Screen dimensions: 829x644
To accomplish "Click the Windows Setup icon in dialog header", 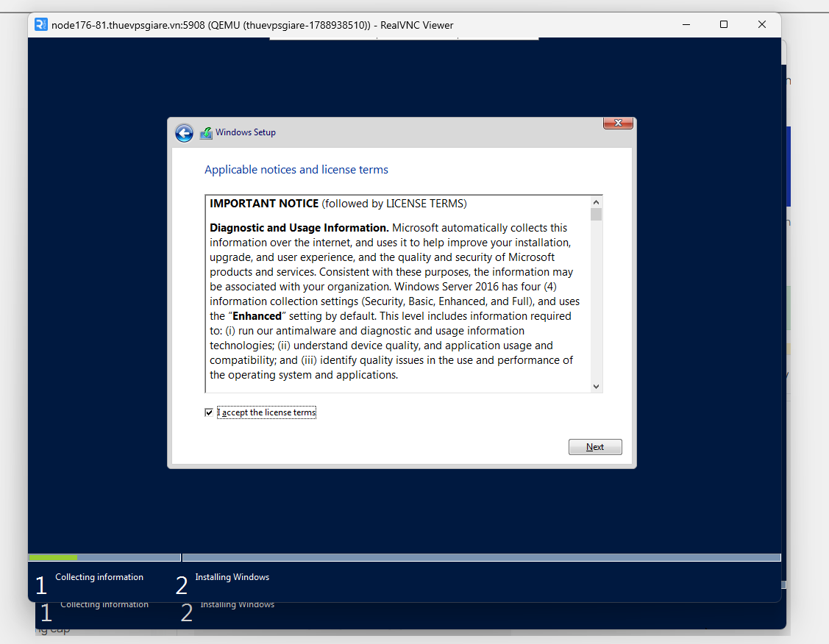I will click(x=206, y=133).
